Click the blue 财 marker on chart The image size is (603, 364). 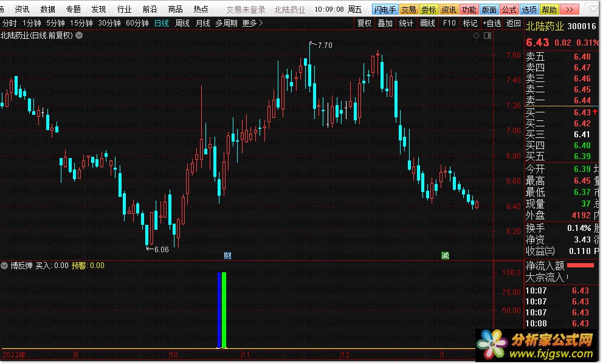click(x=227, y=256)
